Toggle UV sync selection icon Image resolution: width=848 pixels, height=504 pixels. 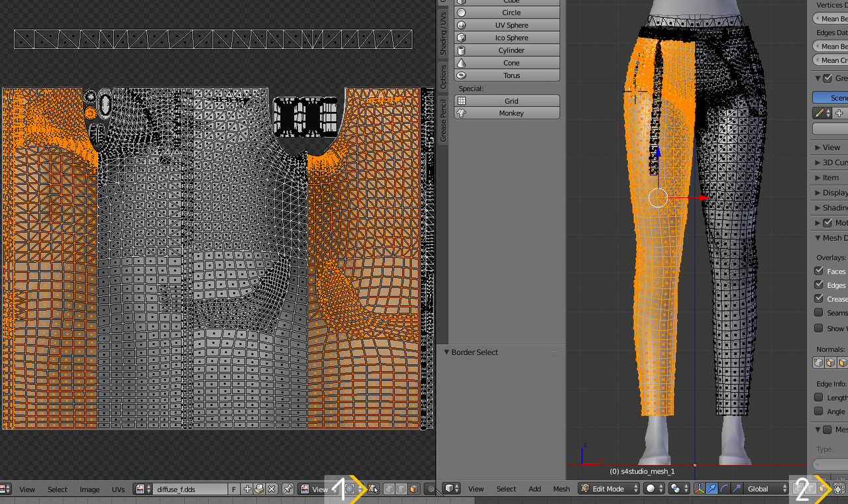(372, 489)
